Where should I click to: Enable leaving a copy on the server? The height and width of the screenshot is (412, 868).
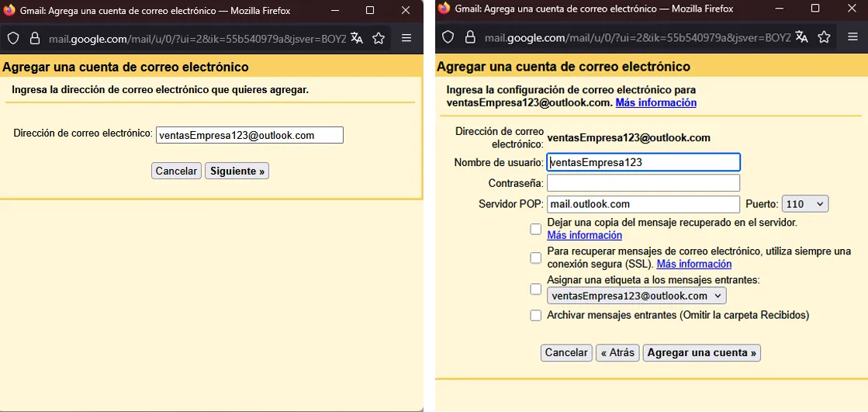535,229
